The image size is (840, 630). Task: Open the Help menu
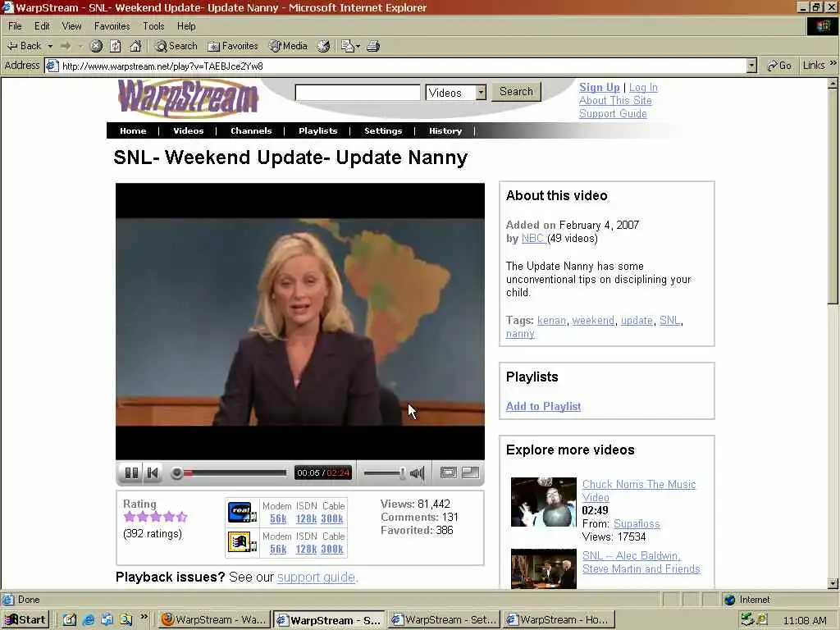pos(186,25)
